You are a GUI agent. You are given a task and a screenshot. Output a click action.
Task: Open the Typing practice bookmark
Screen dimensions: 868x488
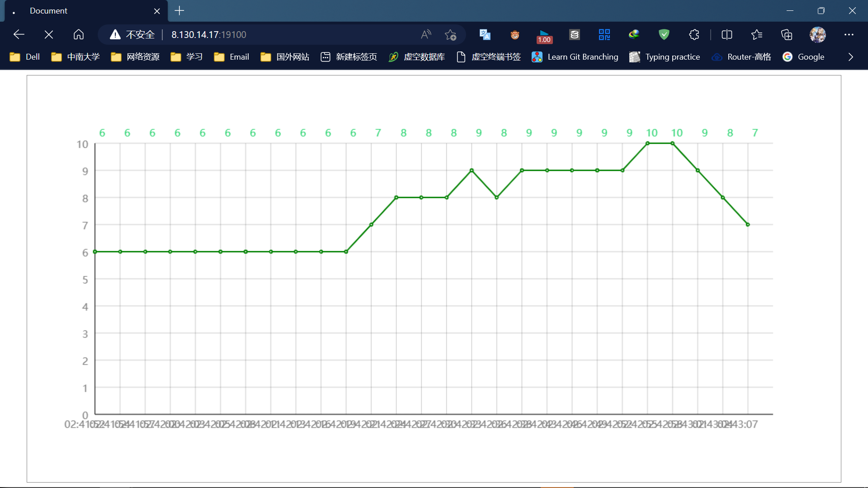click(x=665, y=57)
